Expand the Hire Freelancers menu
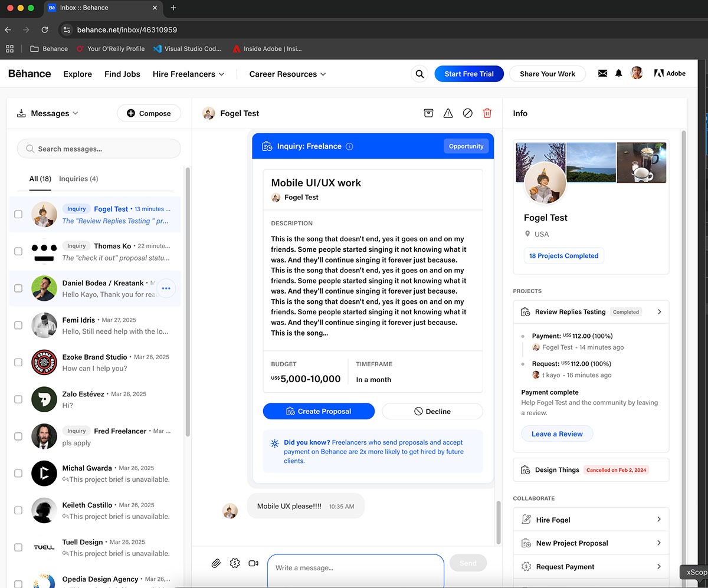708x588 pixels. coord(188,74)
